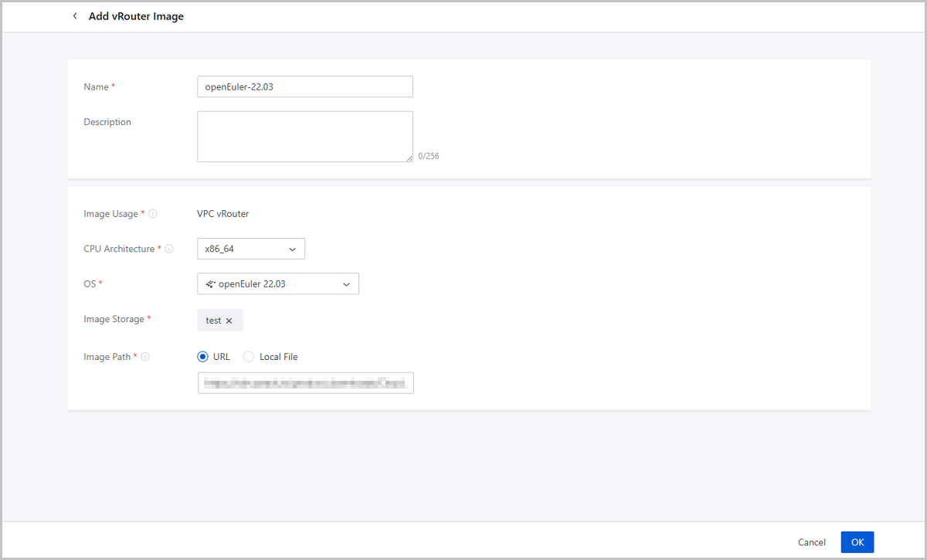Focus the Name input field

pos(304,87)
